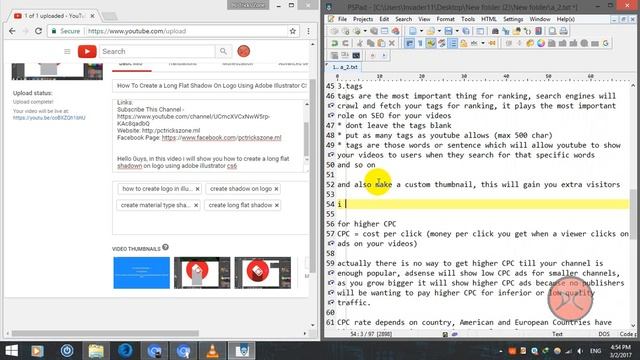Open the YouTube hamburger guide menu

point(67,51)
